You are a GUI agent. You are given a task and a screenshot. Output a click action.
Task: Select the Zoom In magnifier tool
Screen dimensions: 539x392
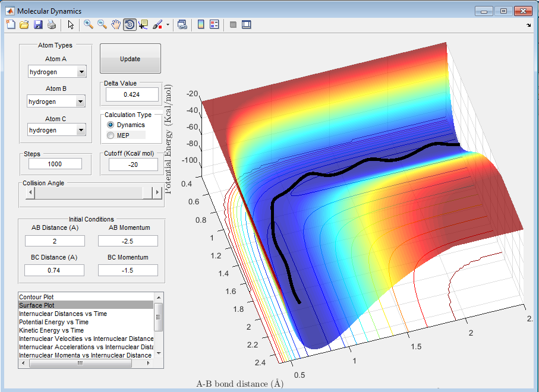tap(89, 24)
